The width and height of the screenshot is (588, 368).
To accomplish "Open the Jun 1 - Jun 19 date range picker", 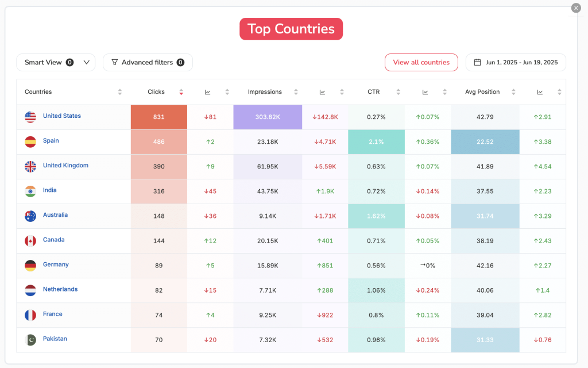I will 516,62.
